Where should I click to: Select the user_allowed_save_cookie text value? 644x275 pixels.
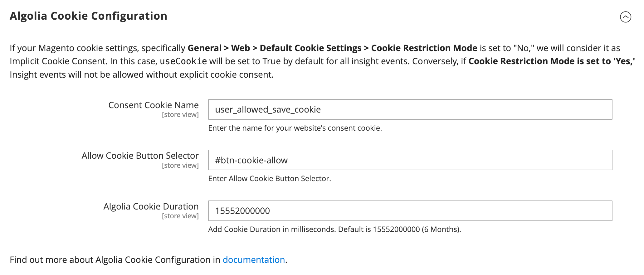click(x=267, y=110)
